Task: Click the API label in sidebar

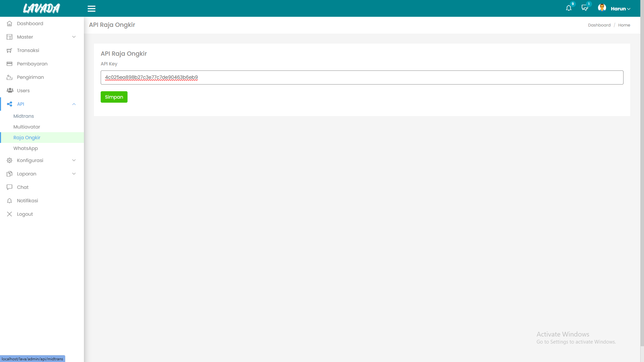Action: (20, 104)
